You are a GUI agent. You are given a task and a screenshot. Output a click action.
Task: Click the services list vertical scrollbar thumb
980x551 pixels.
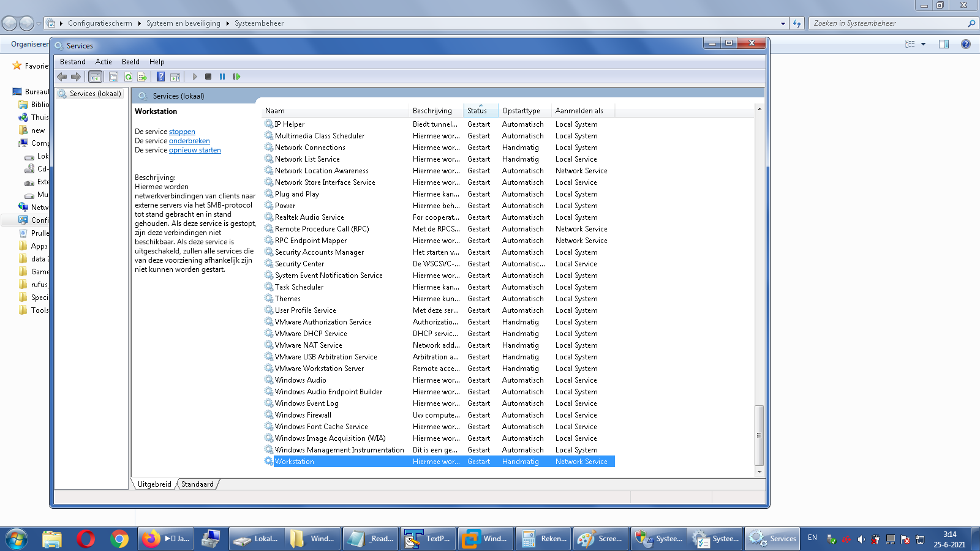click(x=759, y=435)
